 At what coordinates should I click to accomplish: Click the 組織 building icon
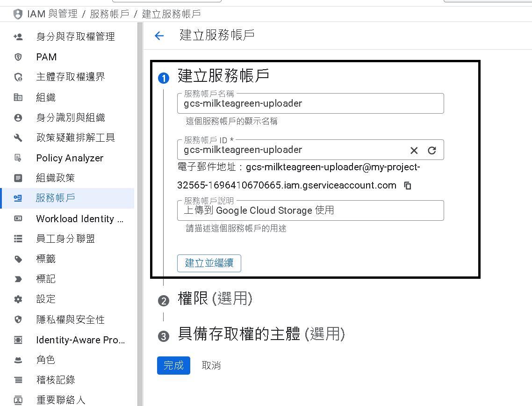click(x=18, y=97)
